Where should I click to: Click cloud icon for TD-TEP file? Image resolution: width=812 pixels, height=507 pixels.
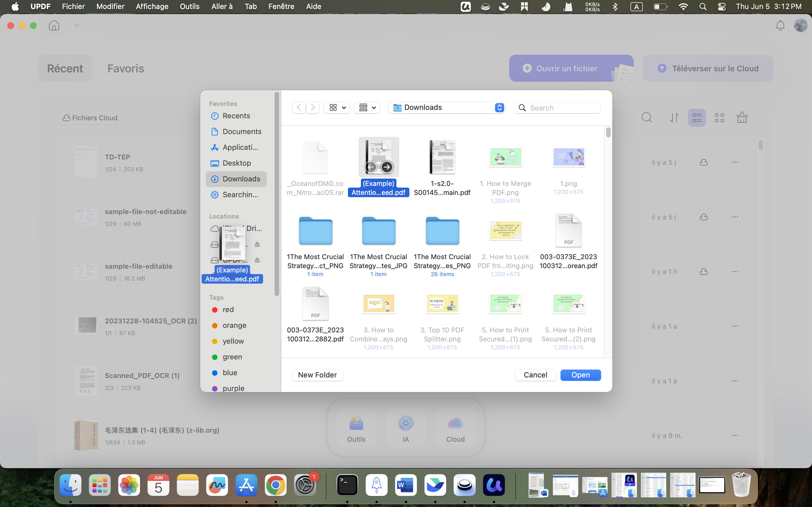(704, 162)
